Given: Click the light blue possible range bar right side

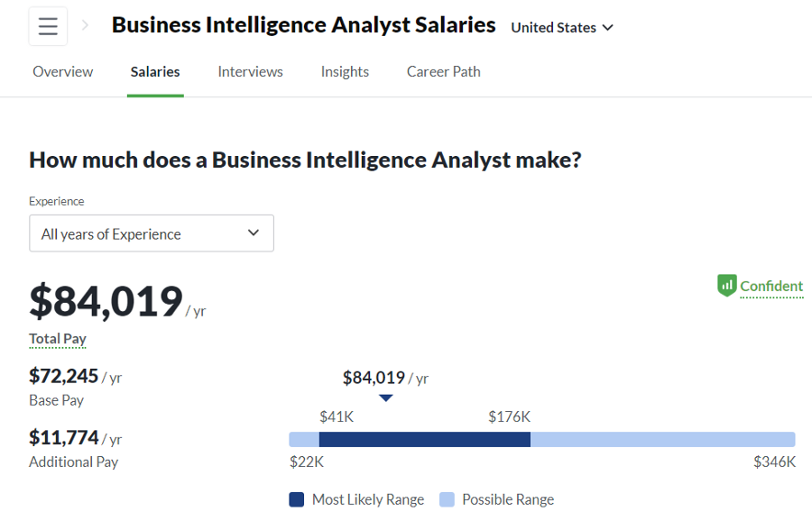Looking at the screenshot, I should click(x=663, y=440).
